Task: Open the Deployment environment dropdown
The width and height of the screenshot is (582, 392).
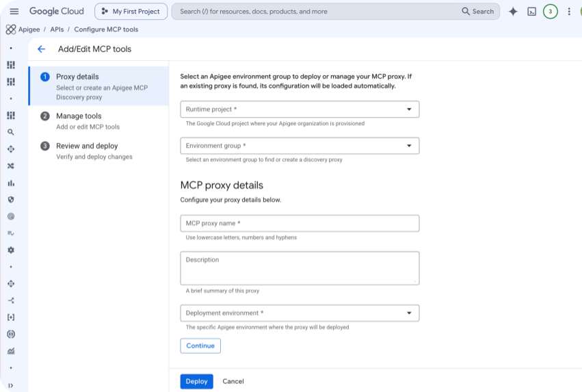Action: [300, 313]
